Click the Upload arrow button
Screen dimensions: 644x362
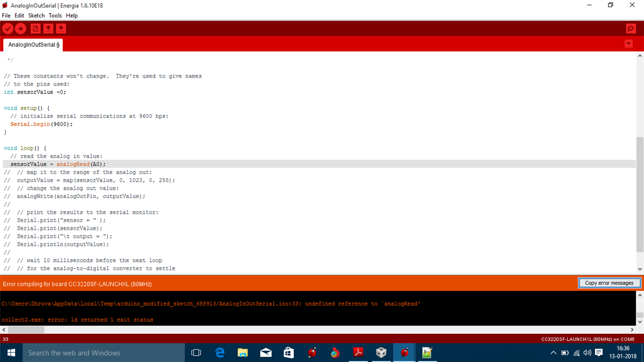tap(21, 29)
